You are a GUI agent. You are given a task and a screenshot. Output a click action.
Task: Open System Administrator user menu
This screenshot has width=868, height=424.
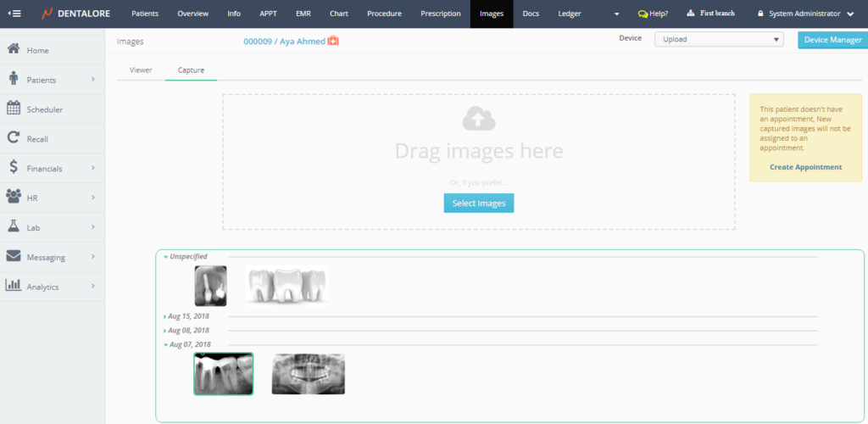[x=805, y=14]
